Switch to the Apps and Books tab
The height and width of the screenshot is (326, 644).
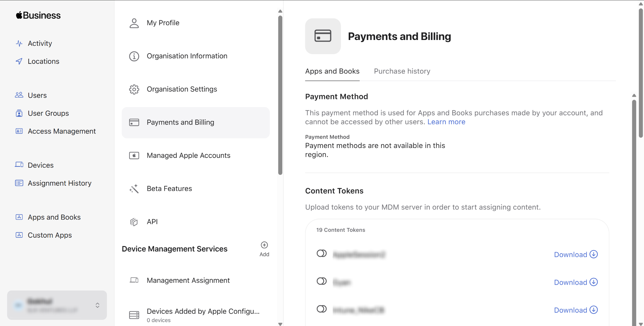pos(332,71)
